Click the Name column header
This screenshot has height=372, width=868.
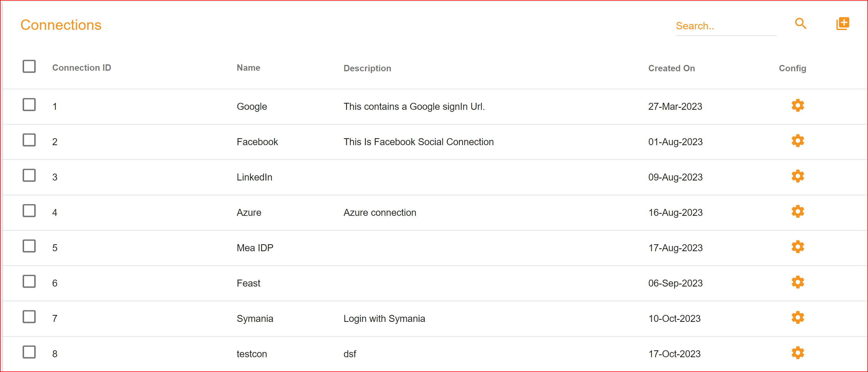tap(248, 68)
